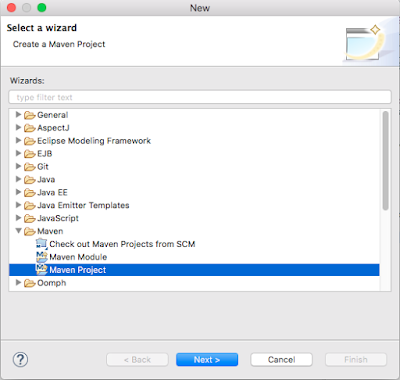Select the EJB label

45,154
